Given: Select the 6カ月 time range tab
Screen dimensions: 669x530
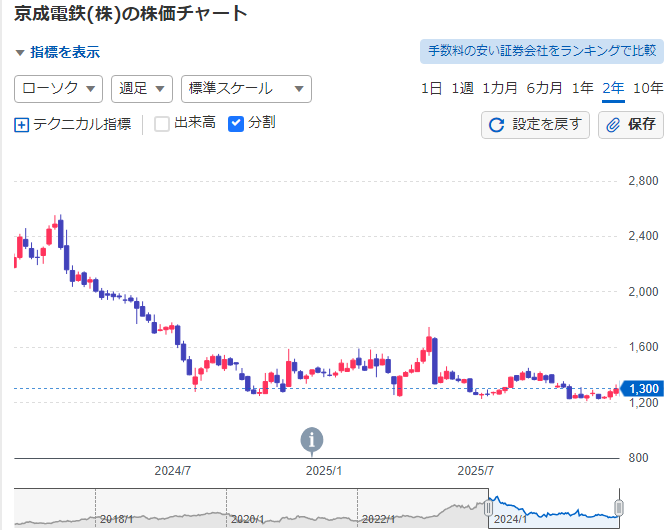Looking at the screenshot, I should click(544, 88).
